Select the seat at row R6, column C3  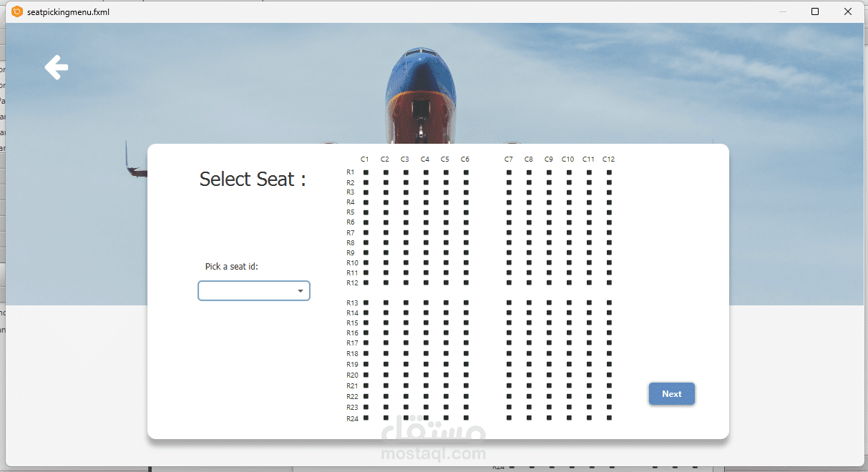pos(406,222)
